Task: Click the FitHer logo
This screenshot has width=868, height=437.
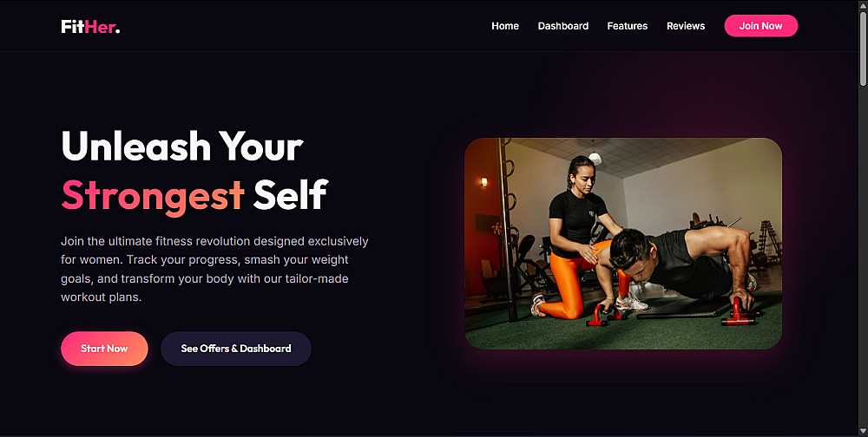Action: coord(90,26)
